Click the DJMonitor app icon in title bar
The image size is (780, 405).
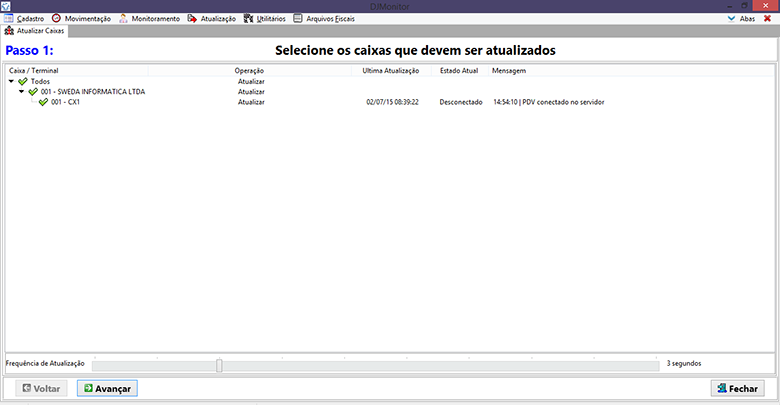pos(6,6)
